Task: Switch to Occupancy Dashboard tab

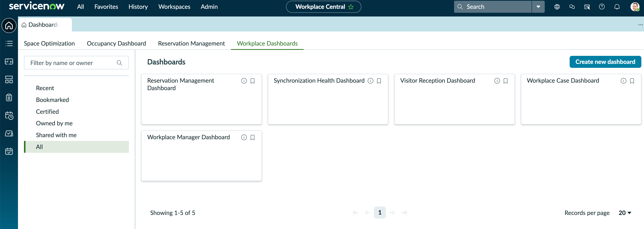Action: click(116, 43)
